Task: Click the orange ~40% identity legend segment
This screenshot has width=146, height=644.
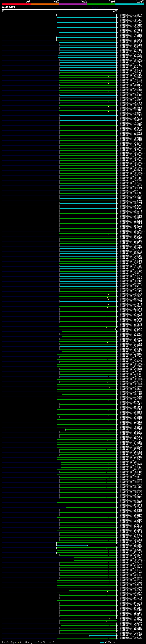Action: coord(45,4)
